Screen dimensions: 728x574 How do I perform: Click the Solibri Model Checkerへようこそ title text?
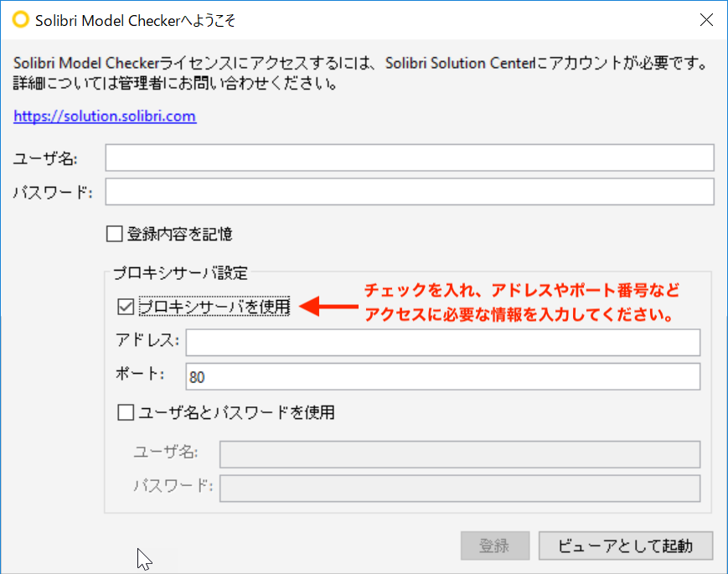click(x=135, y=20)
